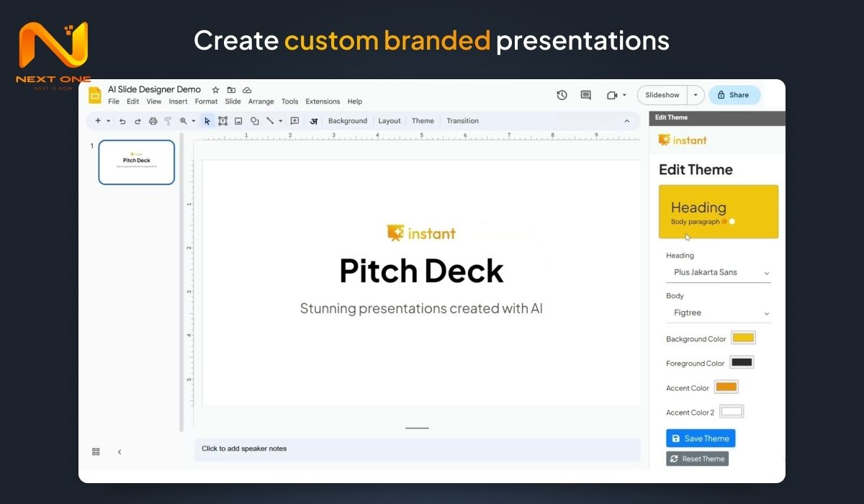Open the Insert menu
The width and height of the screenshot is (864, 504).
coord(178,102)
